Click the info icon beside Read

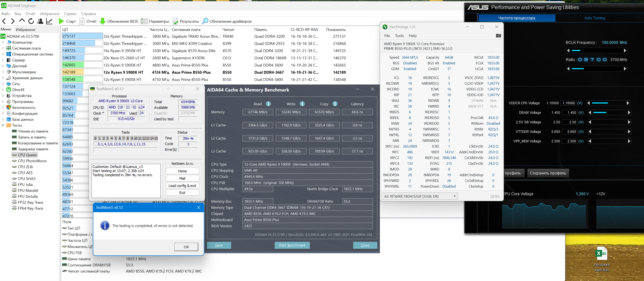tap(268, 104)
